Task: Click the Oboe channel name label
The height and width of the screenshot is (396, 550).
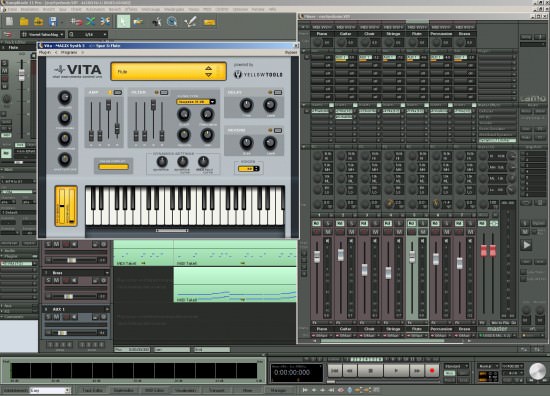Action: [x=369, y=329]
